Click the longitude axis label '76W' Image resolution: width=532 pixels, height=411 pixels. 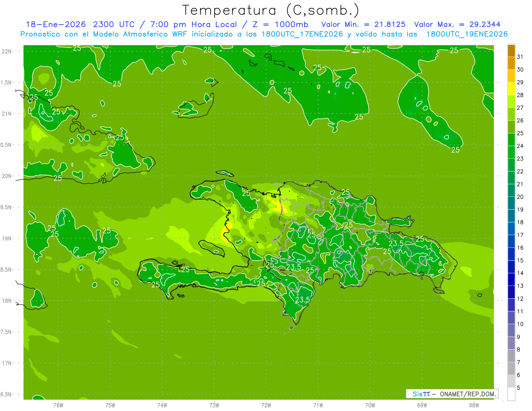pos(58,405)
